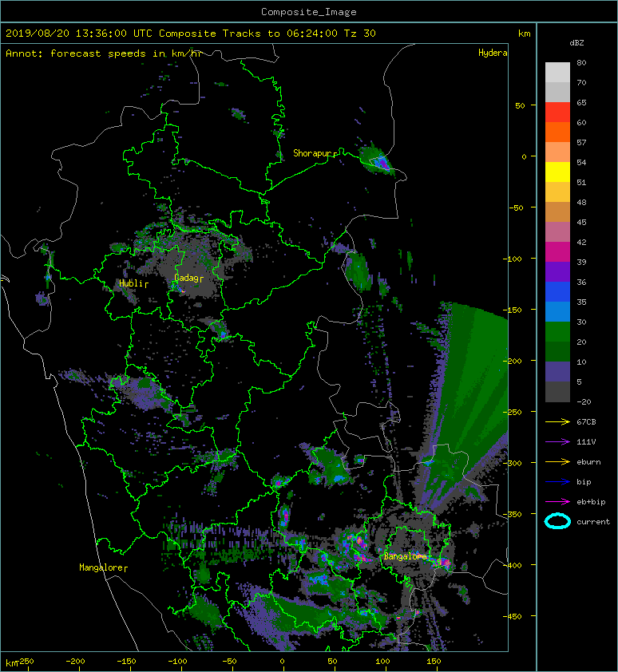This screenshot has width=618, height=672.
Task: Click the '36' dBZ scale value
Action: click(x=581, y=282)
